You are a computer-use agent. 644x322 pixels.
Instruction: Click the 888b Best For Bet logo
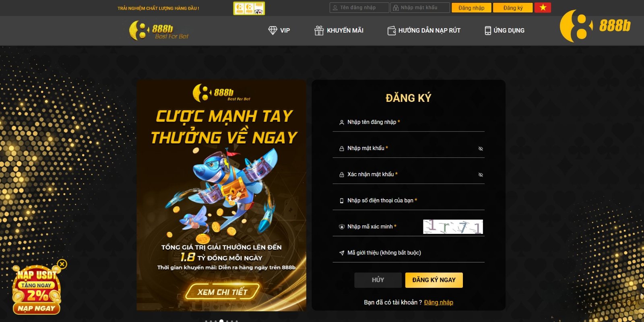(x=159, y=31)
